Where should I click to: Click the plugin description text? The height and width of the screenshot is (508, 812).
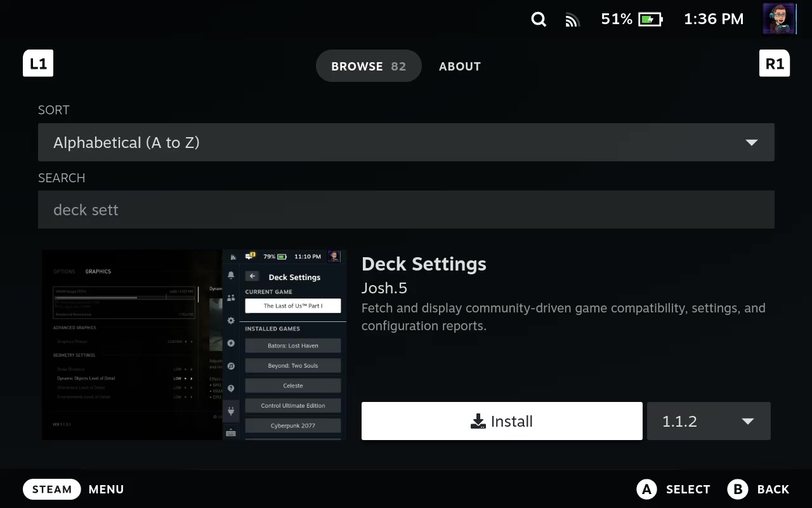(x=563, y=317)
